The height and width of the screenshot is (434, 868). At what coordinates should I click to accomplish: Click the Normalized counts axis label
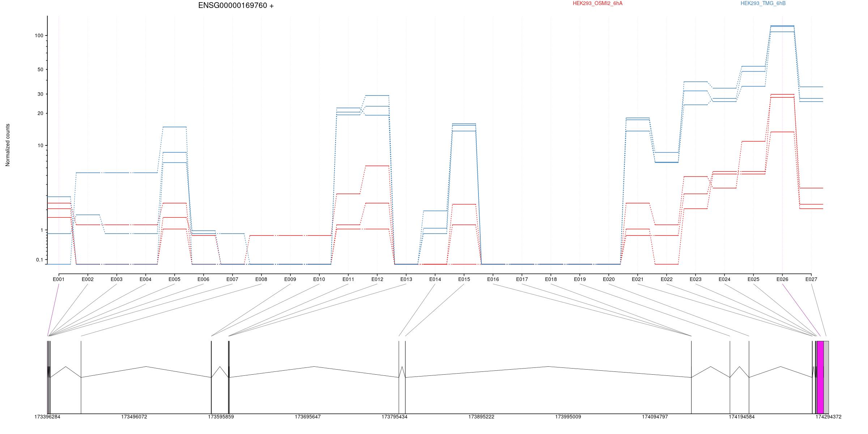click(8, 145)
